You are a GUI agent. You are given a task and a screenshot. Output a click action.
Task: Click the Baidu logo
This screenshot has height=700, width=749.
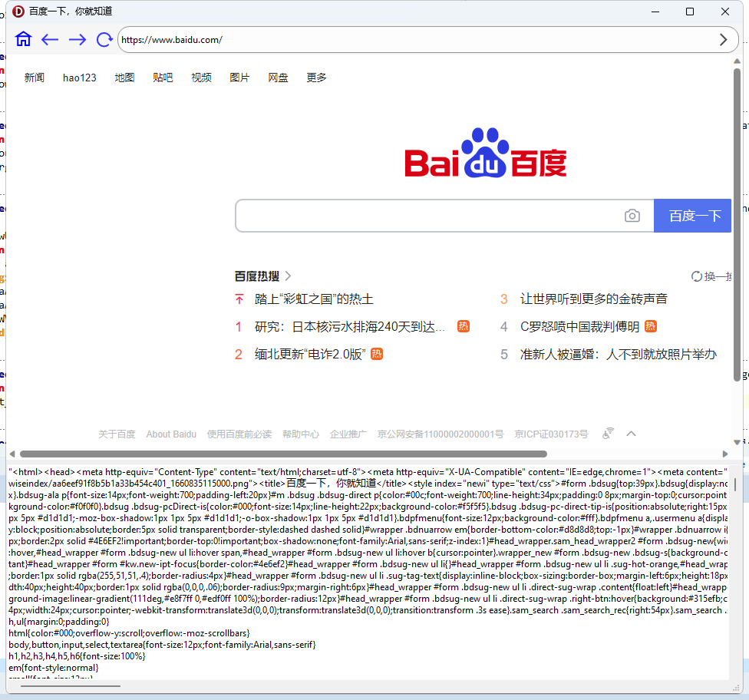[x=485, y=157]
